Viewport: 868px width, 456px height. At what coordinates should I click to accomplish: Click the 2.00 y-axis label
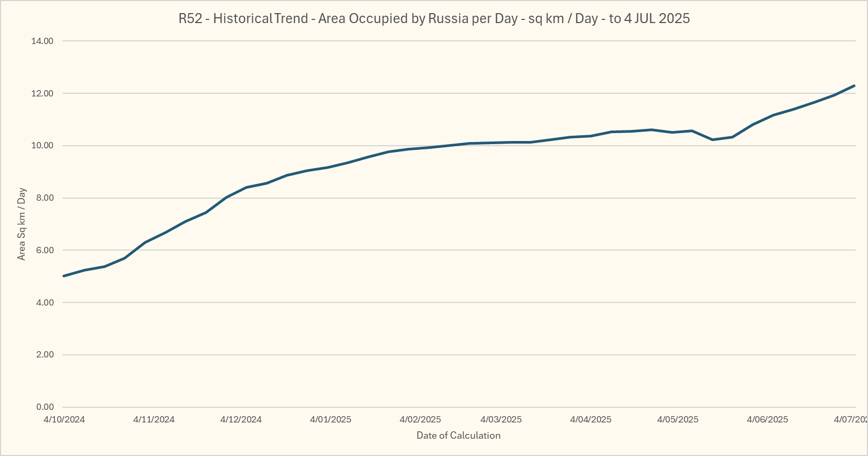click(x=44, y=355)
